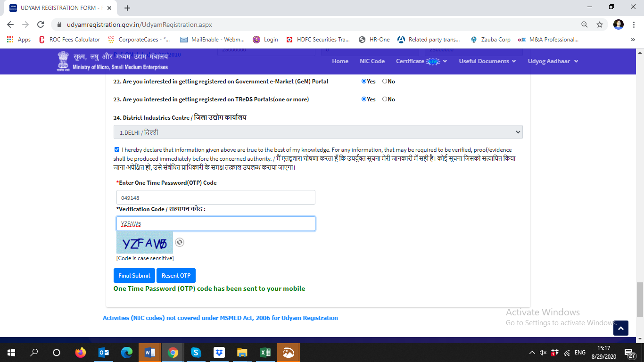Open Excel from the taskbar
644x362 pixels.
click(265, 353)
